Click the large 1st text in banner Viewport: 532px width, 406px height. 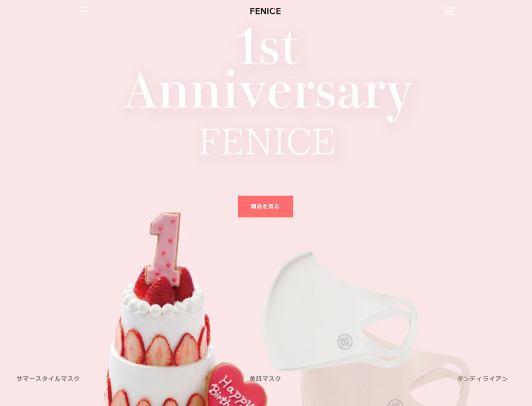(x=268, y=47)
